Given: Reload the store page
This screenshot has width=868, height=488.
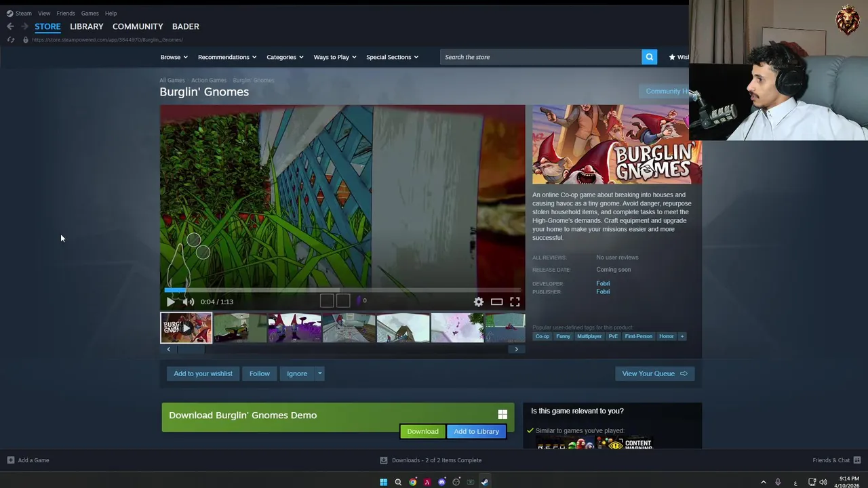Looking at the screenshot, I should 10,40.
